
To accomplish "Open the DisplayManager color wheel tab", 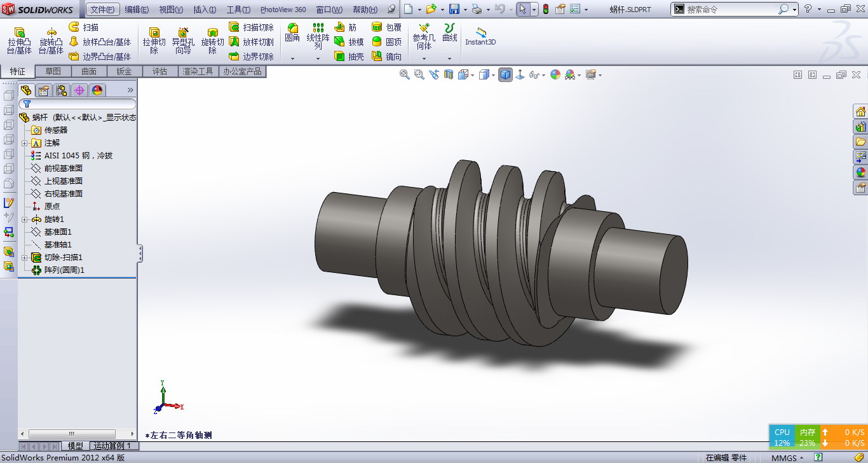I will 97,90.
